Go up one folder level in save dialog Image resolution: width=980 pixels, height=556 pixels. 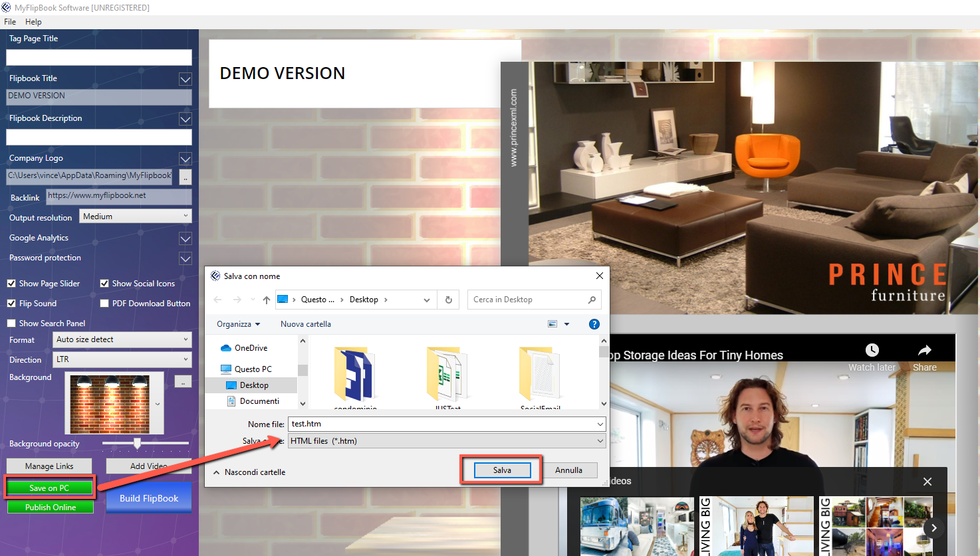point(265,300)
